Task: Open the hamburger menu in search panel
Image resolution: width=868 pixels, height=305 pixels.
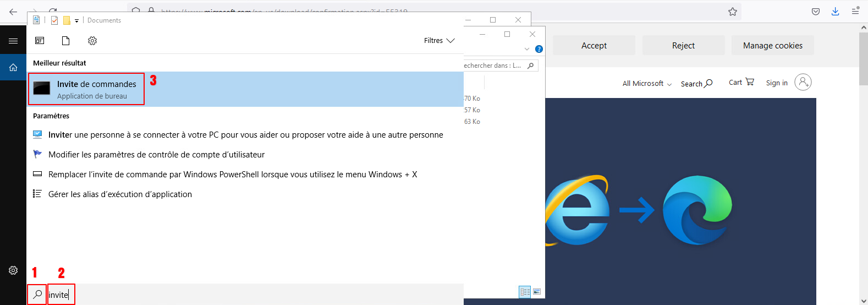Action: (13, 41)
